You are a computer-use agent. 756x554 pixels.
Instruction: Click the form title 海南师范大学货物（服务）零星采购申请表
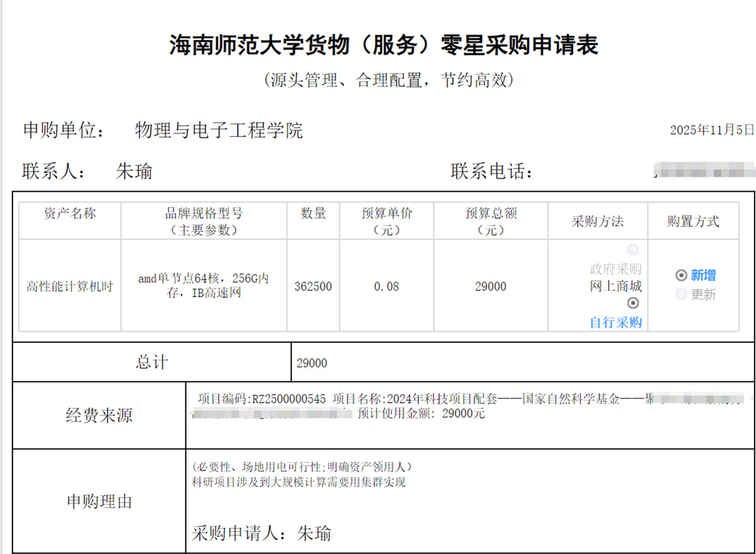tap(384, 45)
